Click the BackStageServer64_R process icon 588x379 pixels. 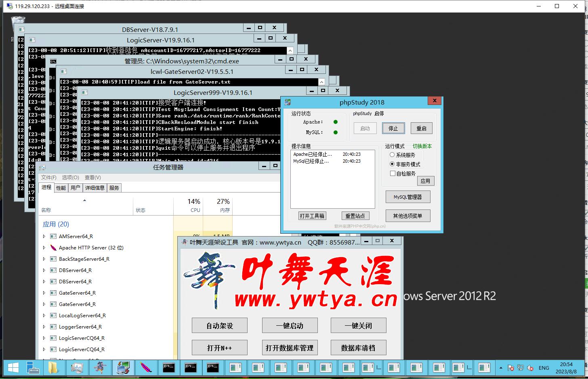(x=53, y=259)
